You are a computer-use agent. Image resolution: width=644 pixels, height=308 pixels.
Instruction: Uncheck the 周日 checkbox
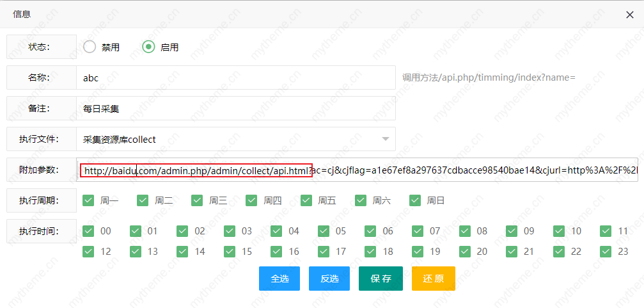click(x=415, y=200)
